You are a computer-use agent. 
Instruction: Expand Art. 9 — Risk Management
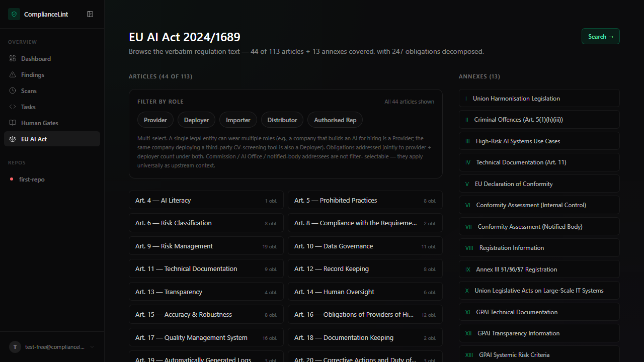(x=206, y=246)
